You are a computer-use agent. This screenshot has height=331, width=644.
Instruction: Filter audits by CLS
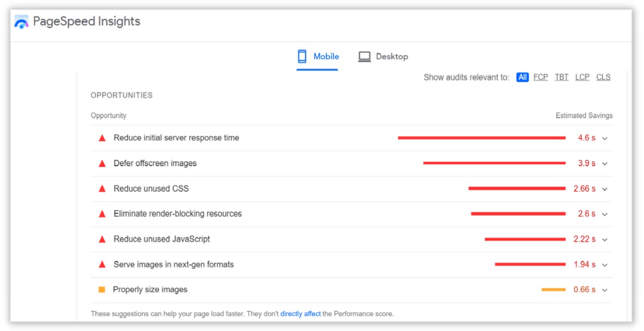603,77
